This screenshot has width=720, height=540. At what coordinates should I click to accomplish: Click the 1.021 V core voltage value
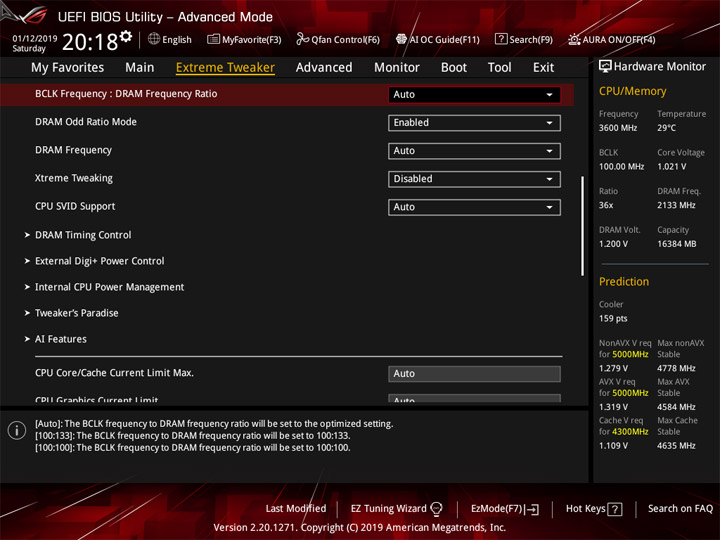pos(672,167)
